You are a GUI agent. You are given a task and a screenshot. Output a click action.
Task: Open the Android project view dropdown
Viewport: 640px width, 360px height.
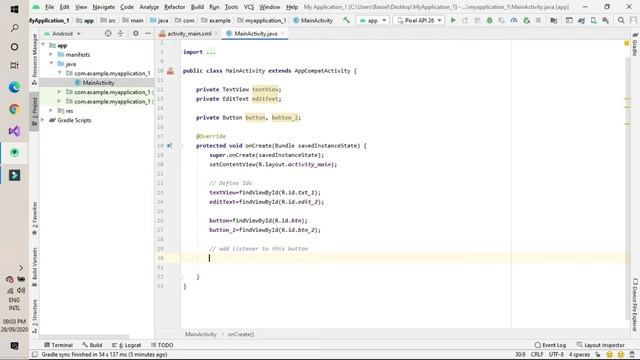[x=62, y=33]
